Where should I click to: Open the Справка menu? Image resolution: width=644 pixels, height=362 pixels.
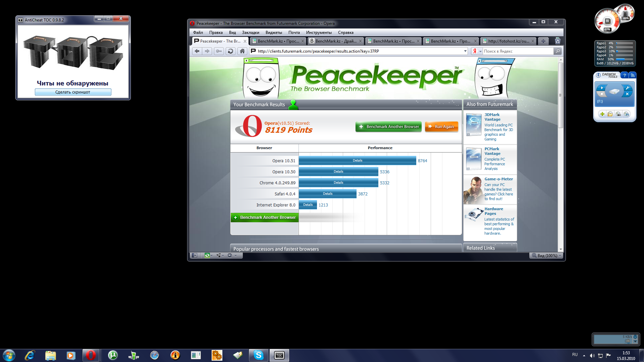(x=345, y=33)
